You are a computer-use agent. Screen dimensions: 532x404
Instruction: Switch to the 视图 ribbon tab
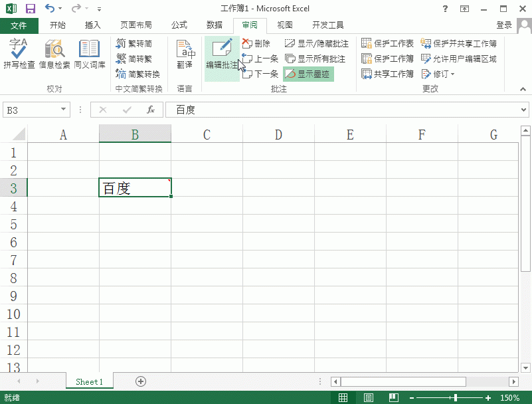click(x=284, y=25)
